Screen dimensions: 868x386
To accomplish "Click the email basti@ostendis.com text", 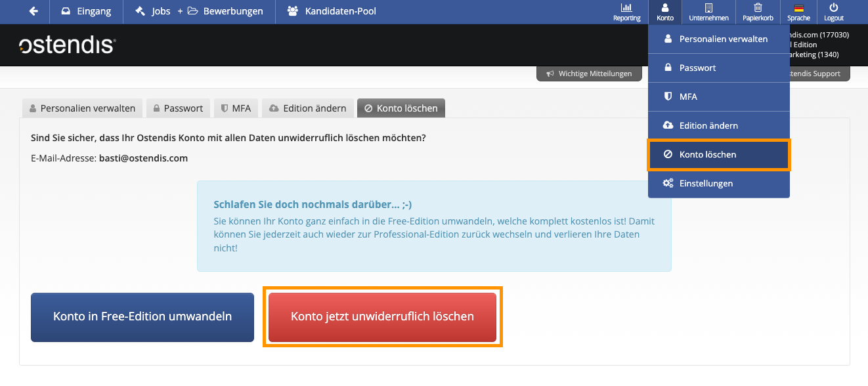I will 143,158.
